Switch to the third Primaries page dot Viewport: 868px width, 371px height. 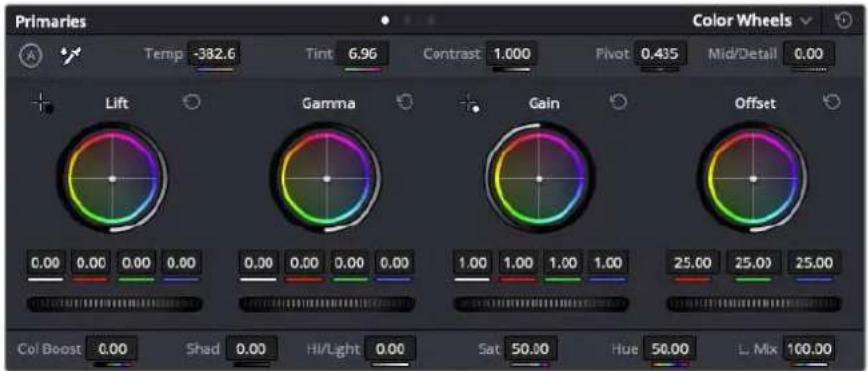(x=431, y=20)
